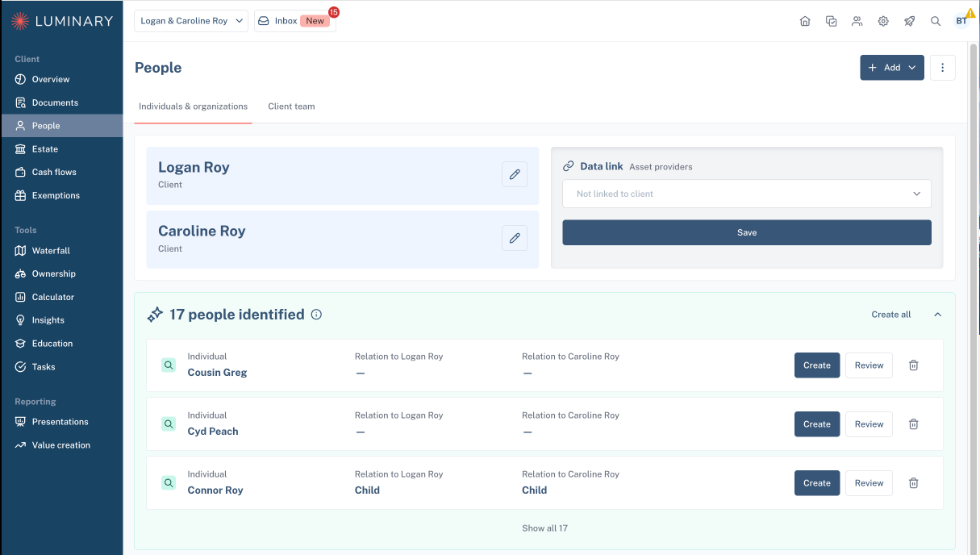This screenshot has height=555, width=980.
Task: Open settings gear icon in the top bar
Action: pos(883,21)
